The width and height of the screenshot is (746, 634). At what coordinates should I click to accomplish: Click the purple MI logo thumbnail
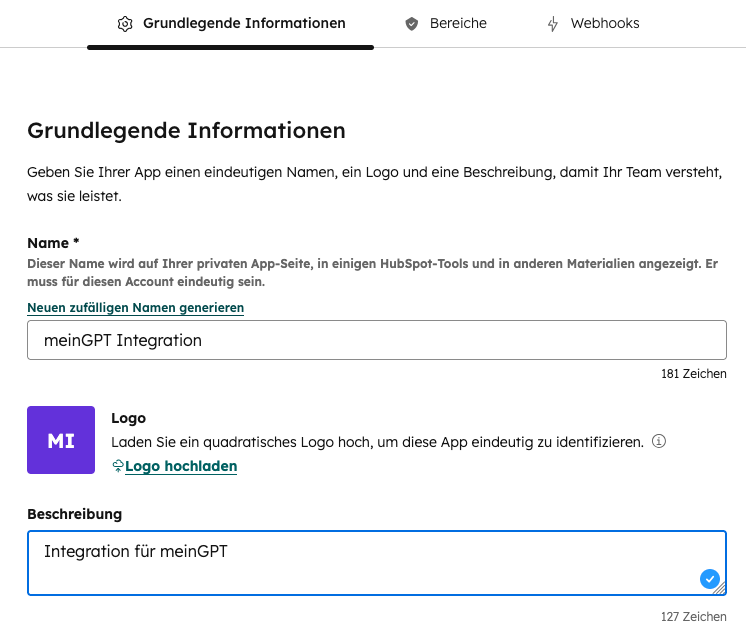pyautogui.click(x=61, y=440)
